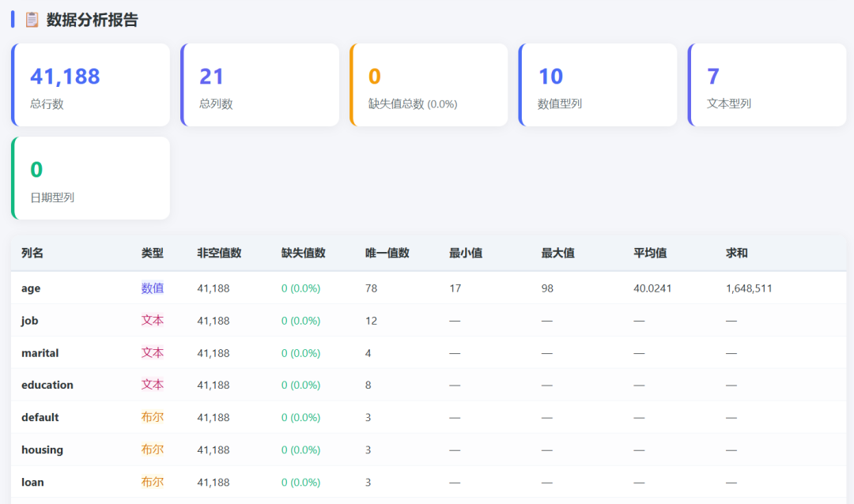Click unique value count 12 for job
Viewport: 854px width, 504px height.
(371, 321)
